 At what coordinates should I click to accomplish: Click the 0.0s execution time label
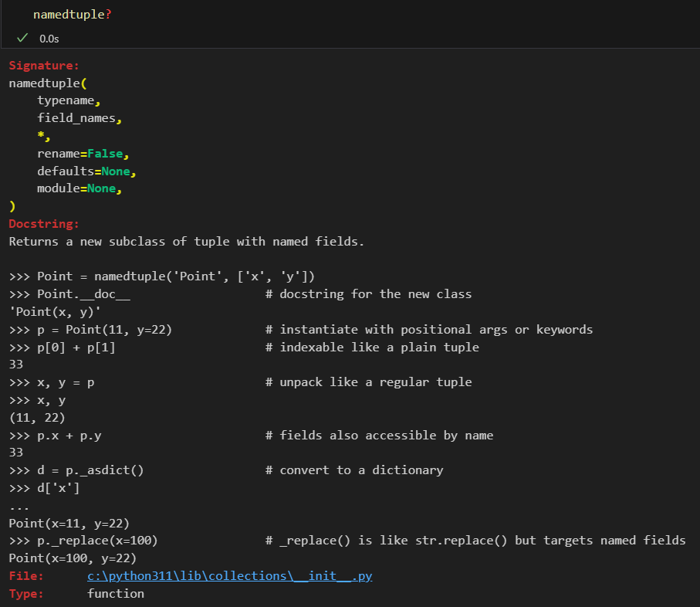(49, 39)
